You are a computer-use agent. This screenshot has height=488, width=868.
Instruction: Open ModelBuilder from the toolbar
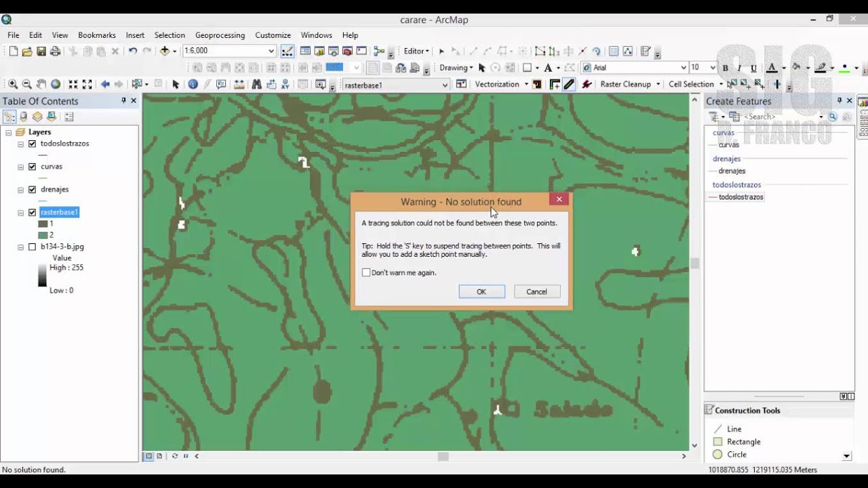pyautogui.click(x=379, y=51)
